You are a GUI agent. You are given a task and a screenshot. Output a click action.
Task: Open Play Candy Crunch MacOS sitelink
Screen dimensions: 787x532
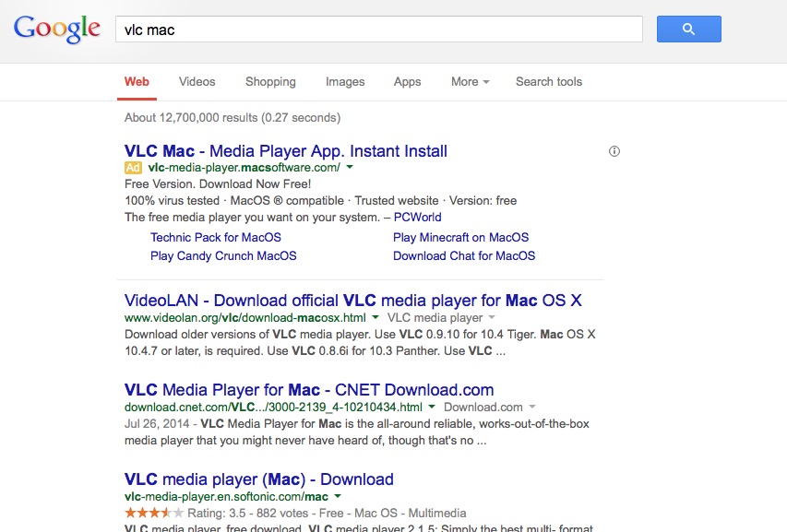point(223,255)
